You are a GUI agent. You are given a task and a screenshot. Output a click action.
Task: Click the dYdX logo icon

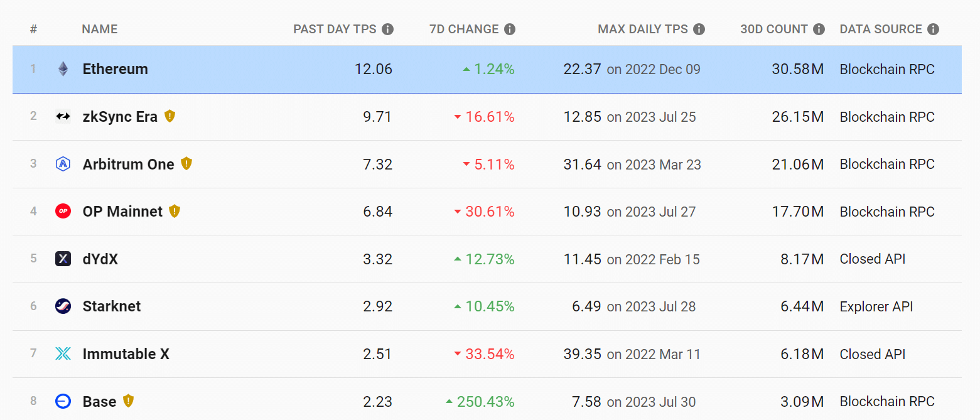tap(63, 259)
